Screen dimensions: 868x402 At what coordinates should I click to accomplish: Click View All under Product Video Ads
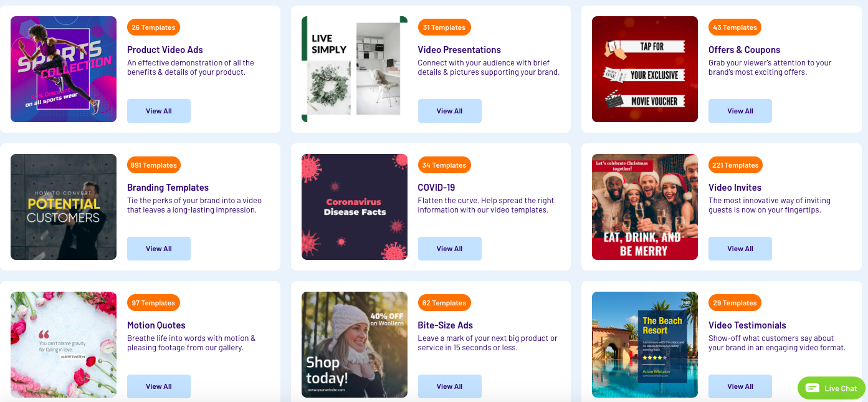click(x=158, y=110)
